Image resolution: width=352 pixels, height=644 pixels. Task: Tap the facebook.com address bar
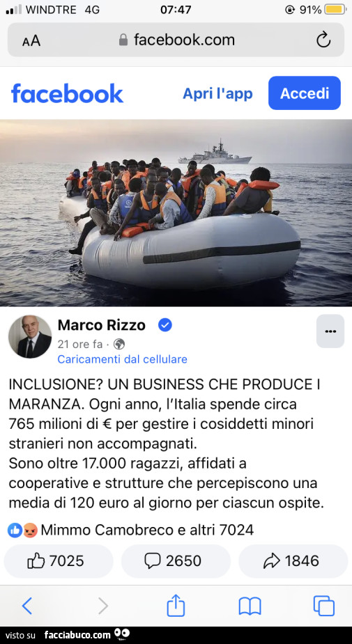176,40
